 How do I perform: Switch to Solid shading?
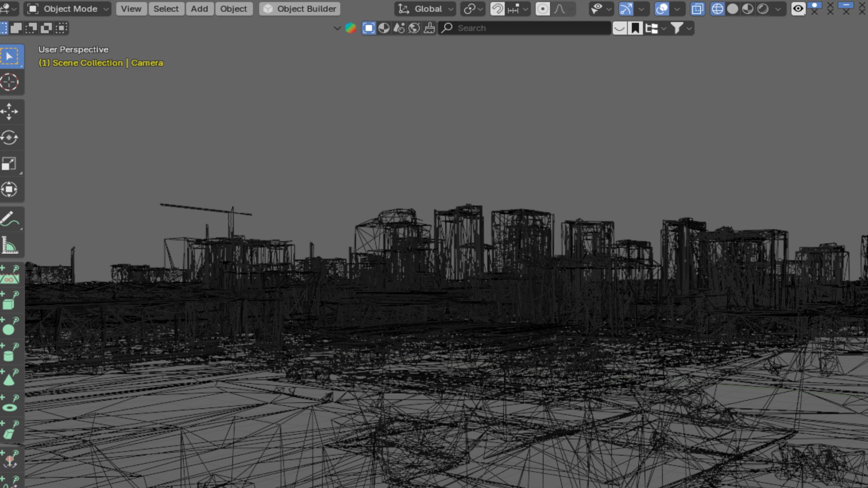pyautogui.click(x=733, y=9)
